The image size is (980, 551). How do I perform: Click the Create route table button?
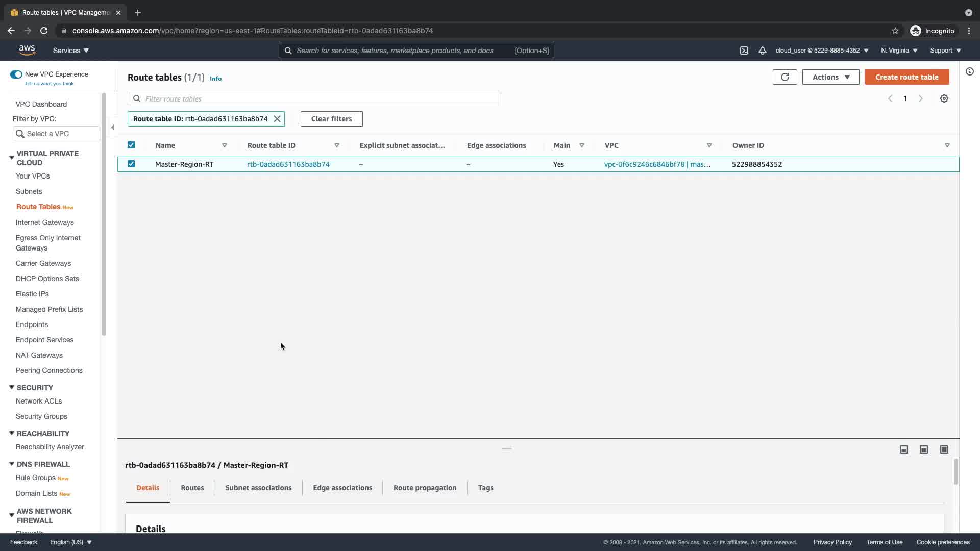click(x=906, y=77)
